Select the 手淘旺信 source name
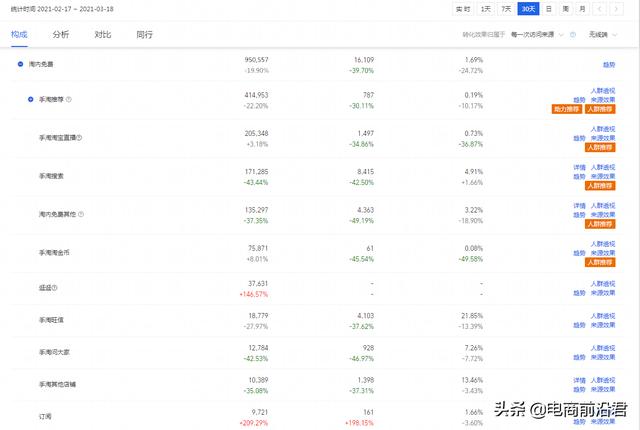The image size is (640, 430). point(51,320)
